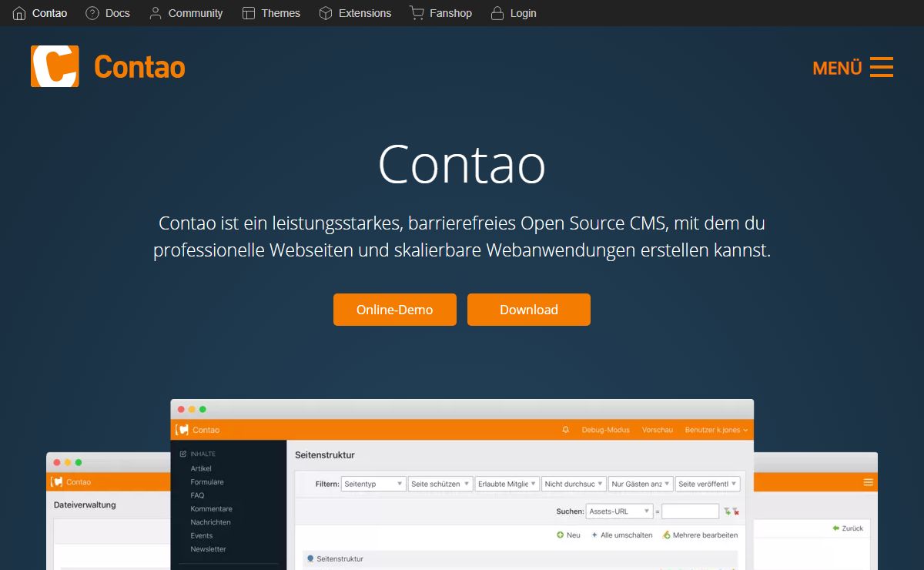
Task: Click the search input field beside Assets-URL
Action: coord(690,511)
